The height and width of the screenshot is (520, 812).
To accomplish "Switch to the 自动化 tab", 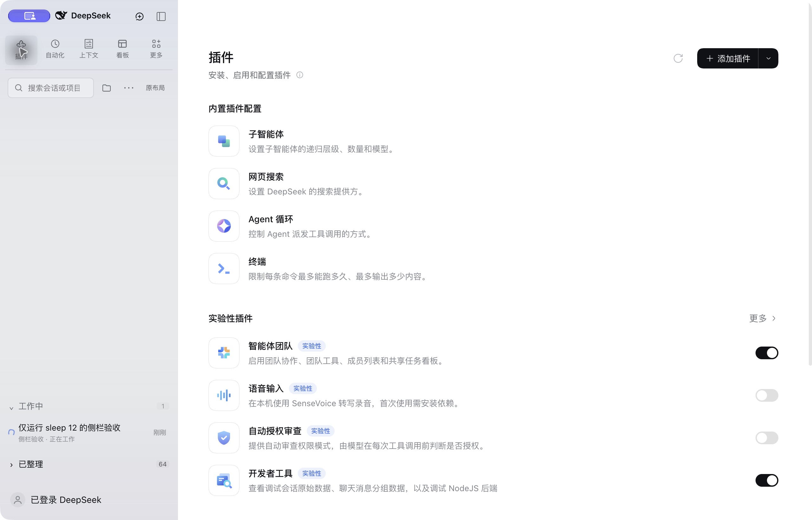I will (x=55, y=49).
